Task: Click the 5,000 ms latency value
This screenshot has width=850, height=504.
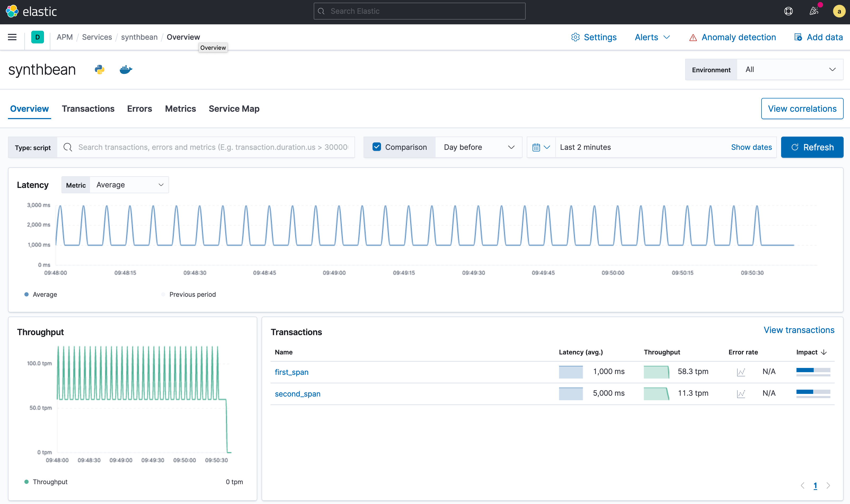Action: pos(608,393)
